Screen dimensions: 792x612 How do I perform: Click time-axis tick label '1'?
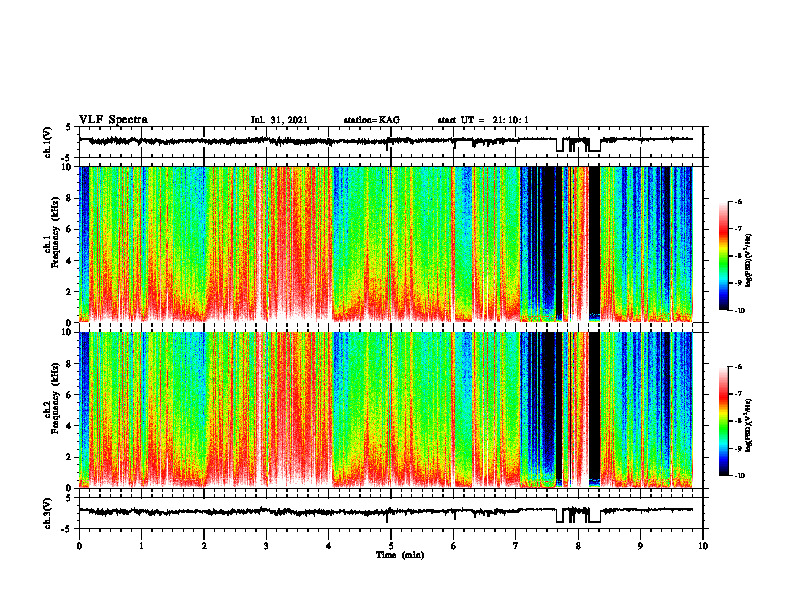(141, 546)
